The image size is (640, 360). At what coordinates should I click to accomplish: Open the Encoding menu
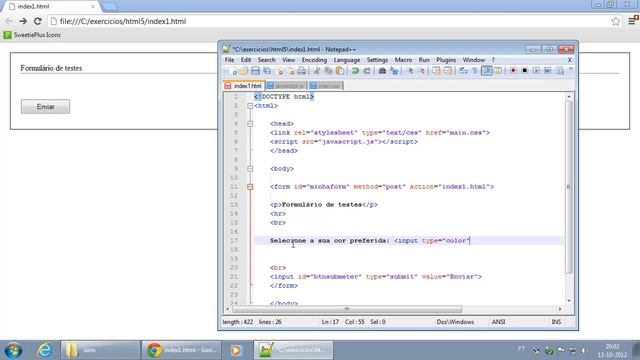(314, 60)
